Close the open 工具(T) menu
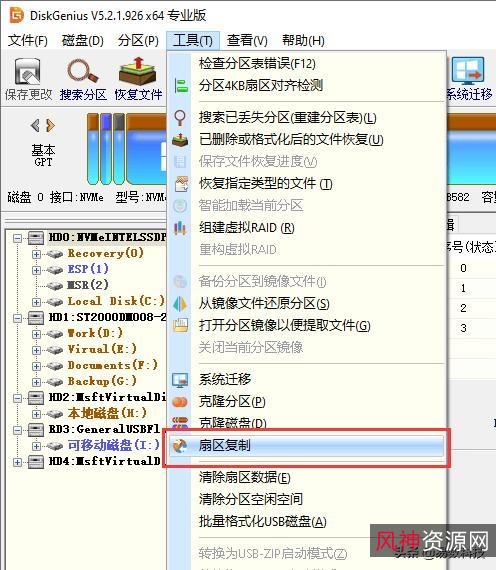The width and height of the screenshot is (496, 570). (x=193, y=40)
